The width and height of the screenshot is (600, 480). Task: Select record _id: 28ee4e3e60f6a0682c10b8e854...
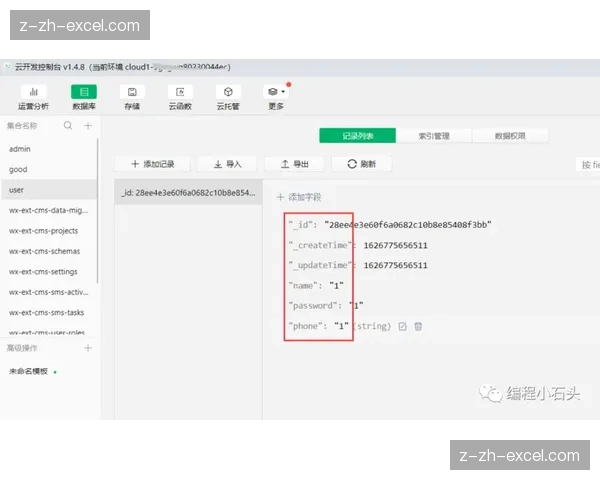(x=188, y=192)
